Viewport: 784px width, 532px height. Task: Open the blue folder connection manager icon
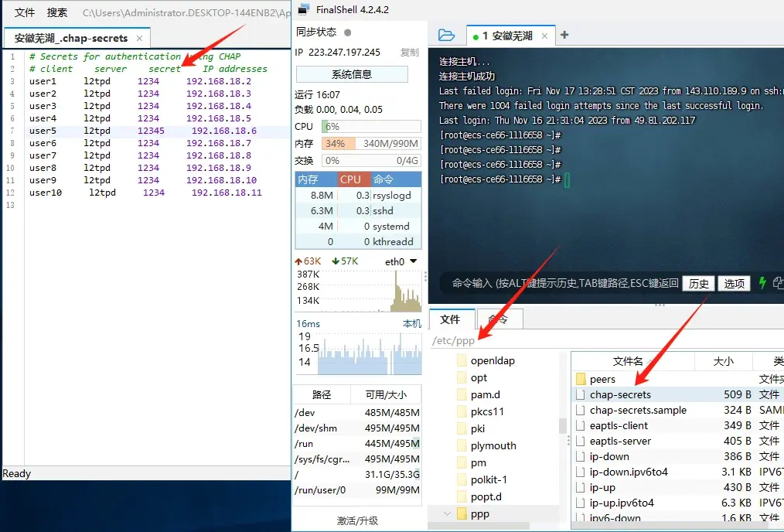(x=446, y=35)
